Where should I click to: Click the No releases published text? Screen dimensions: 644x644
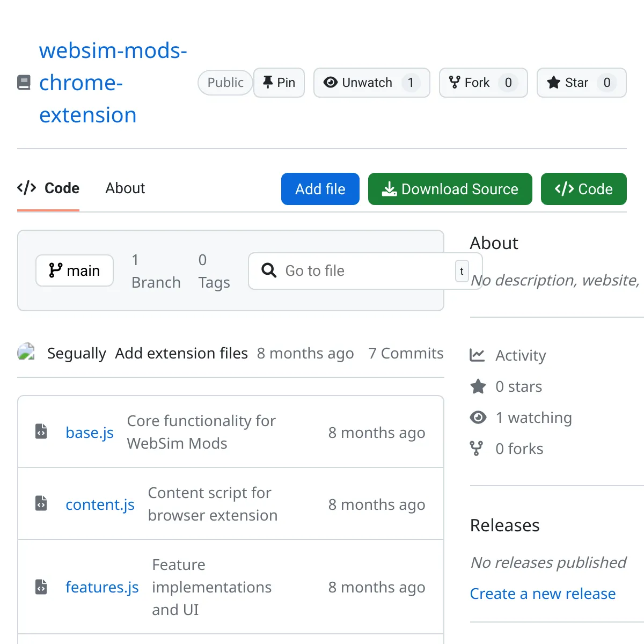548,562
